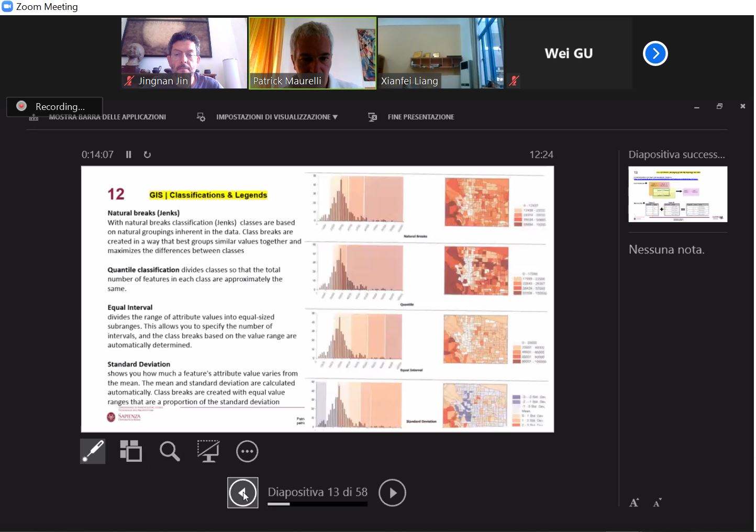The height and width of the screenshot is (532, 756).
Task: Decrease notes text size
Action: click(x=658, y=503)
